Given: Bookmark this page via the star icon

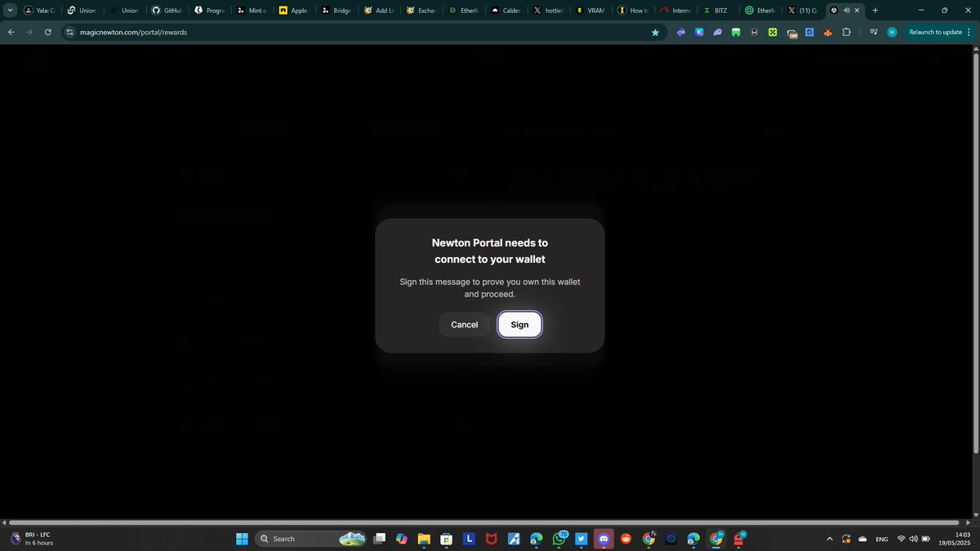Looking at the screenshot, I should [656, 32].
